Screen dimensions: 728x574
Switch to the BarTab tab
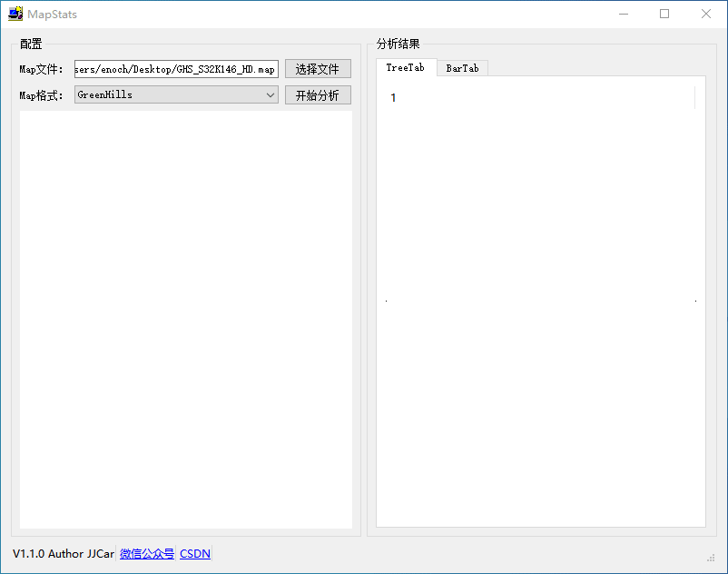coord(462,67)
